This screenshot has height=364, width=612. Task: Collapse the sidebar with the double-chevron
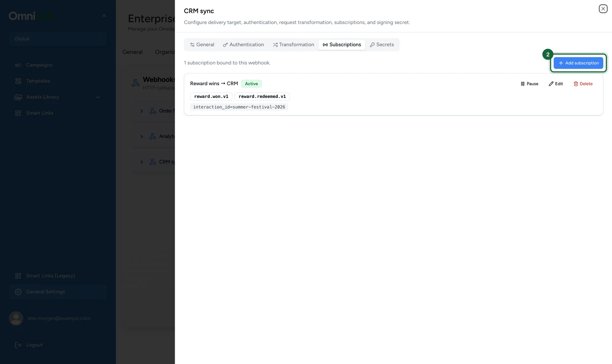pos(104,16)
